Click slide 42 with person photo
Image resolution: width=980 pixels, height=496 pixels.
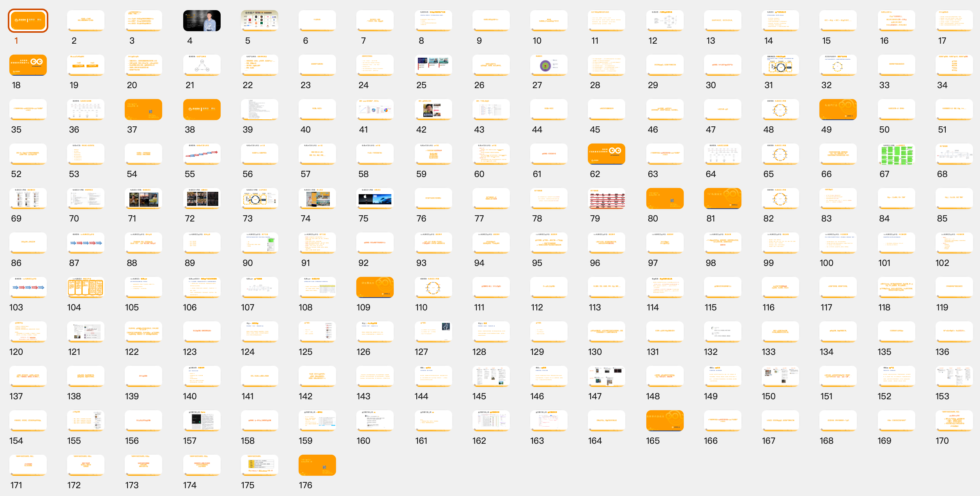[433, 109]
